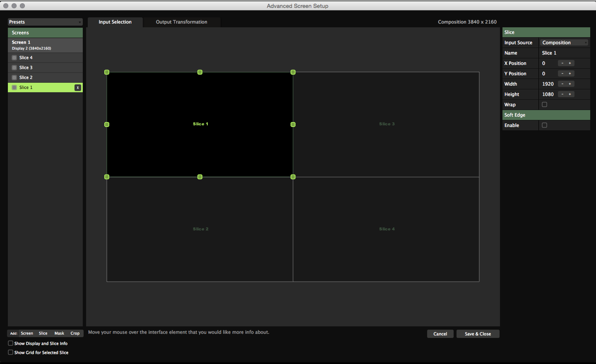Click minus stepper for Y Position

562,73
